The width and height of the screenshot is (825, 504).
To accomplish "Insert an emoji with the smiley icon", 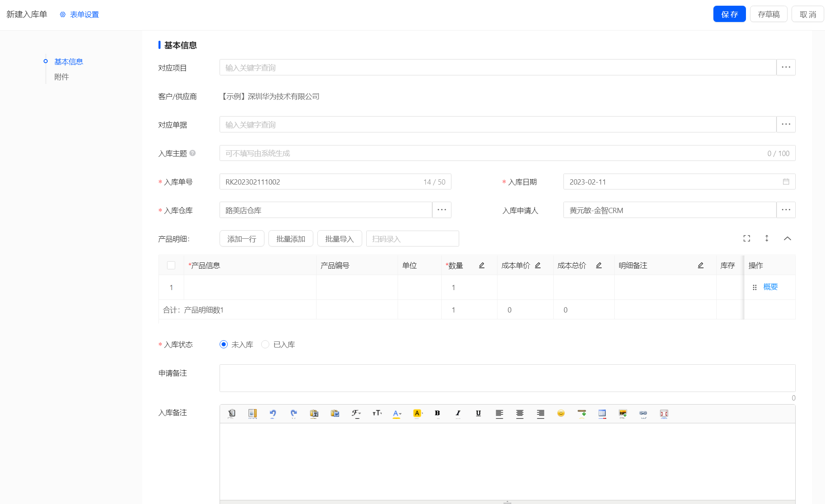I will pyautogui.click(x=561, y=414).
